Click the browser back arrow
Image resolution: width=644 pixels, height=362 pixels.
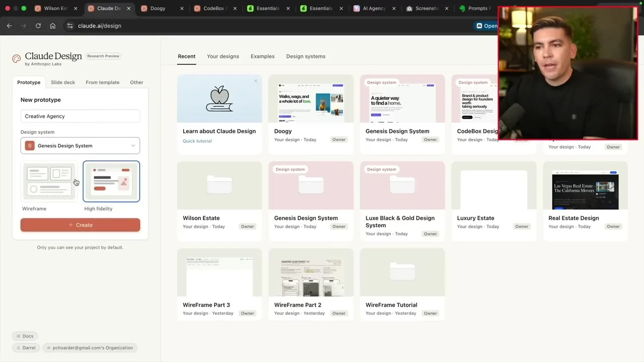pyautogui.click(x=9, y=26)
